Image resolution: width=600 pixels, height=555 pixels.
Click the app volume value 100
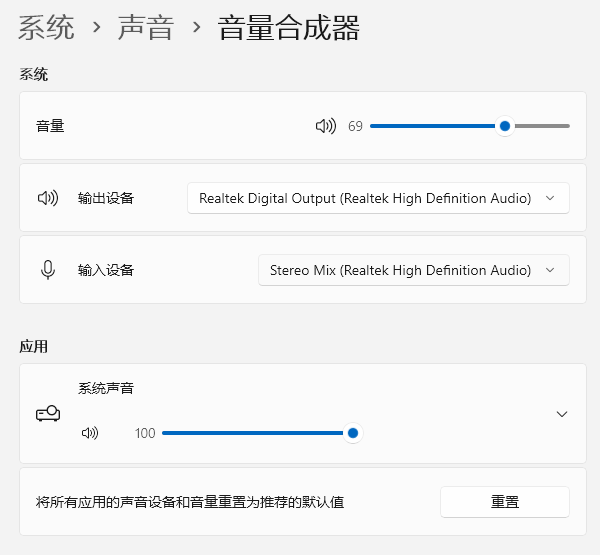pyautogui.click(x=145, y=433)
